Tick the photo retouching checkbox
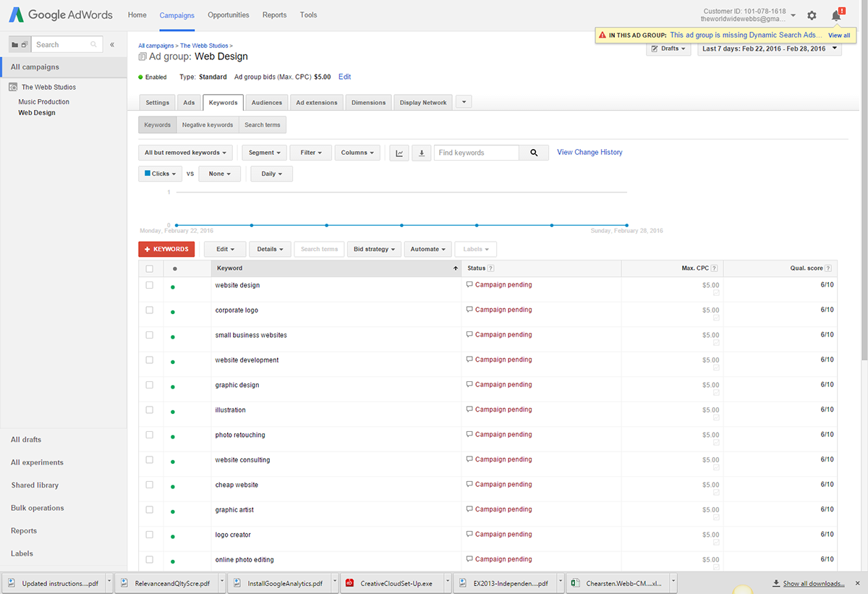Viewport: 868px width, 594px height. (x=150, y=435)
